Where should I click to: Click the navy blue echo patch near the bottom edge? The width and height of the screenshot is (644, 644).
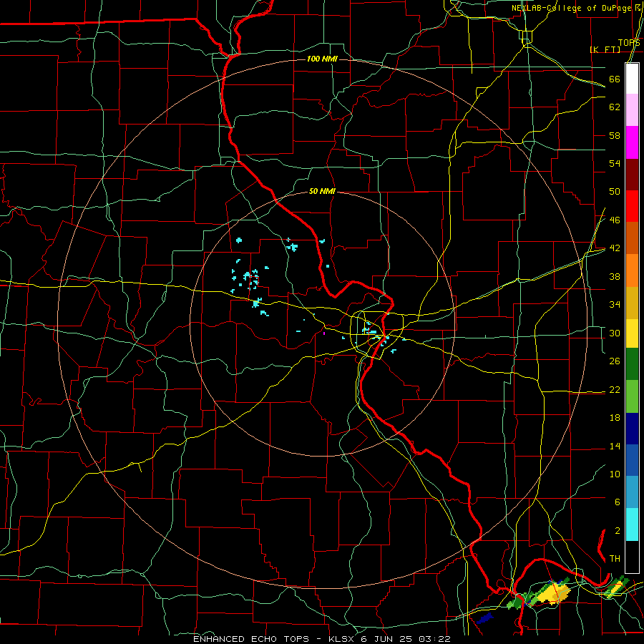[485, 618]
